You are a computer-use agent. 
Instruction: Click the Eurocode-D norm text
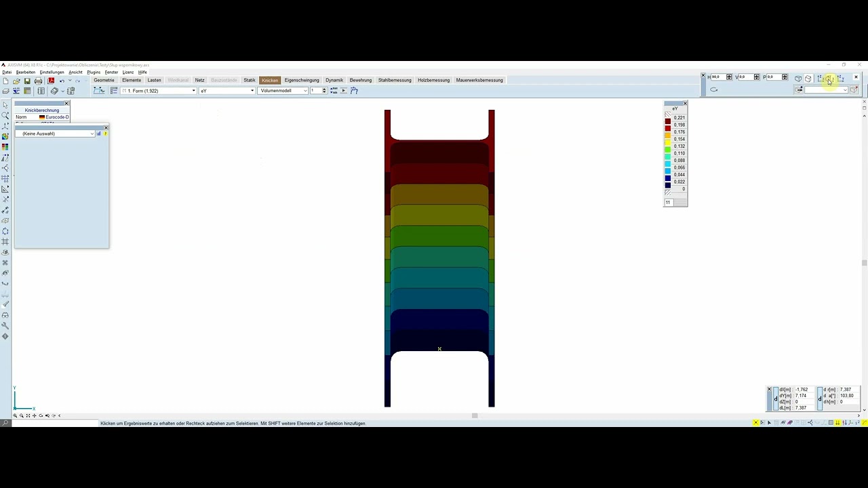coord(58,117)
